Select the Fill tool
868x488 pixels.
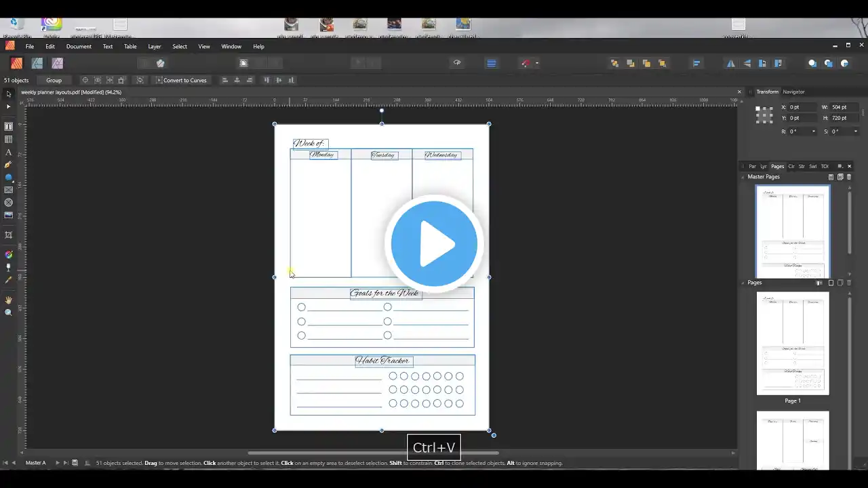click(x=9, y=255)
